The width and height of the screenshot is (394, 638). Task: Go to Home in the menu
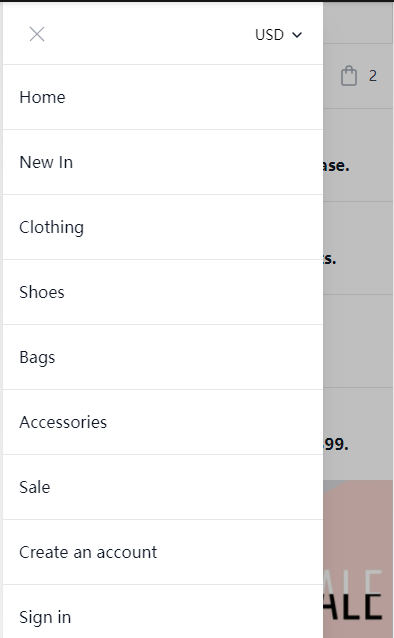coord(163,97)
